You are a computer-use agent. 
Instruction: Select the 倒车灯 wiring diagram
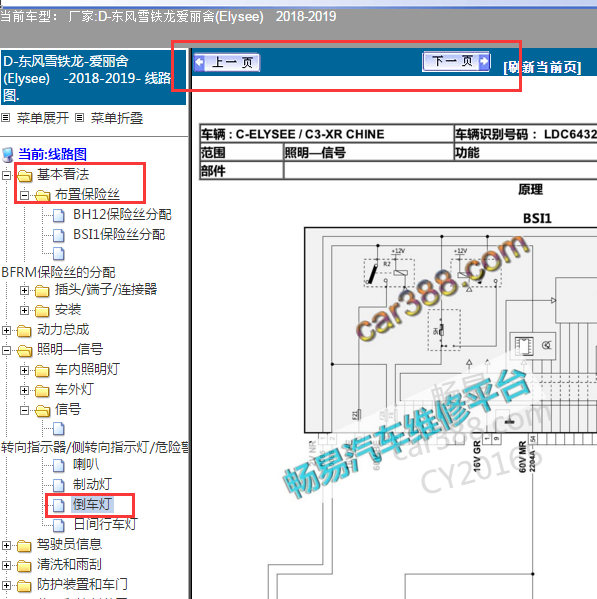[92, 504]
